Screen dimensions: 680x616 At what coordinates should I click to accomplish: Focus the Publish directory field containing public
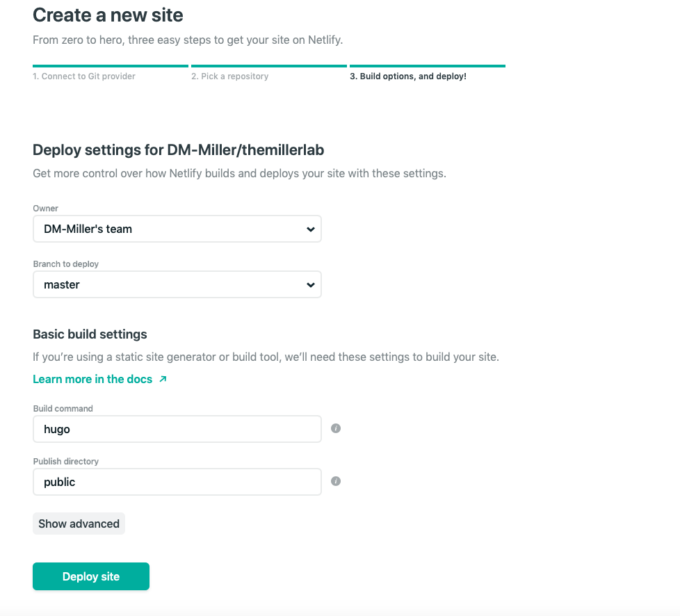177,482
